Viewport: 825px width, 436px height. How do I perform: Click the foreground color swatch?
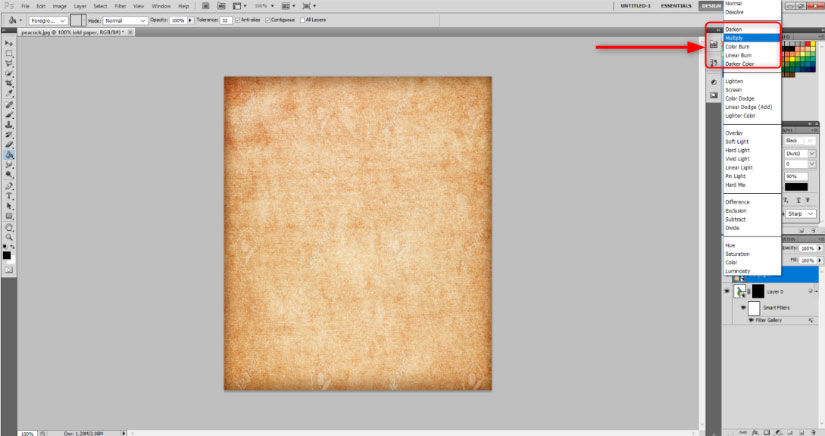(x=6, y=256)
